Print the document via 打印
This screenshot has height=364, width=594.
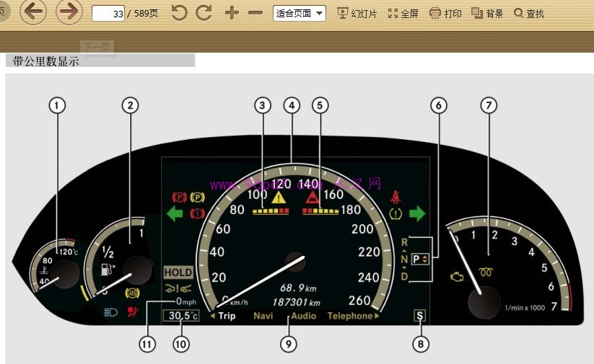click(445, 14)
